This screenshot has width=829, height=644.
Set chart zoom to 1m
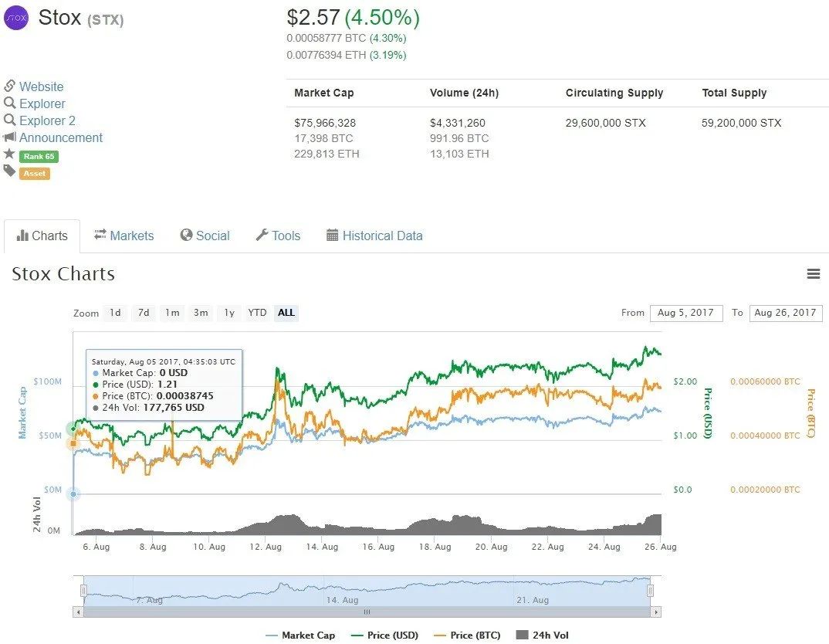[x=172, y=313]
